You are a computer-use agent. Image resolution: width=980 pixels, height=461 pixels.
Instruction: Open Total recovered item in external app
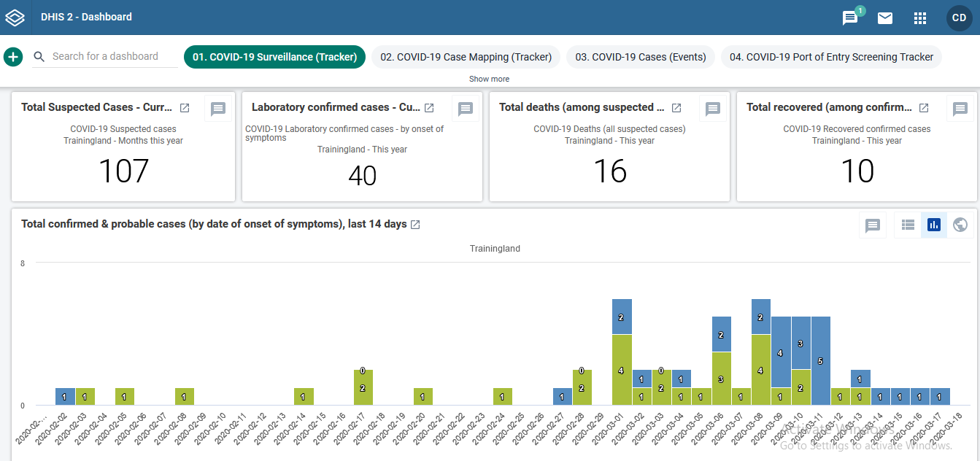click(x=924, y=108)
